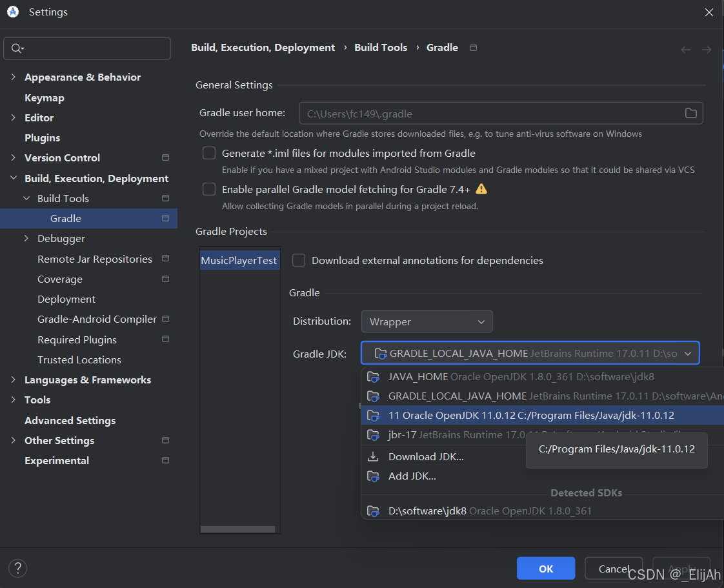Expand the Editor section
This screenshot has width=724, height=588.
[x=14, y=117]
